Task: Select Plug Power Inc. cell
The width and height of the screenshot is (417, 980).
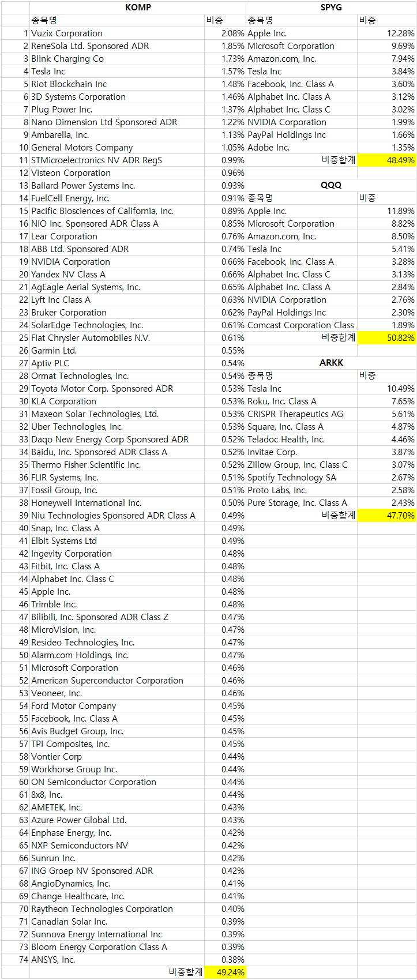Action: (x=117, y=110)
